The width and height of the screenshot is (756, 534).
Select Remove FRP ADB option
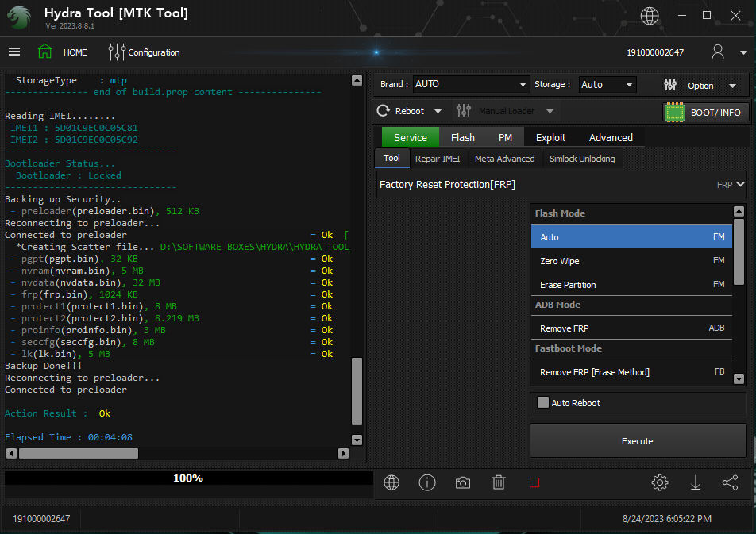click(631, 328)
